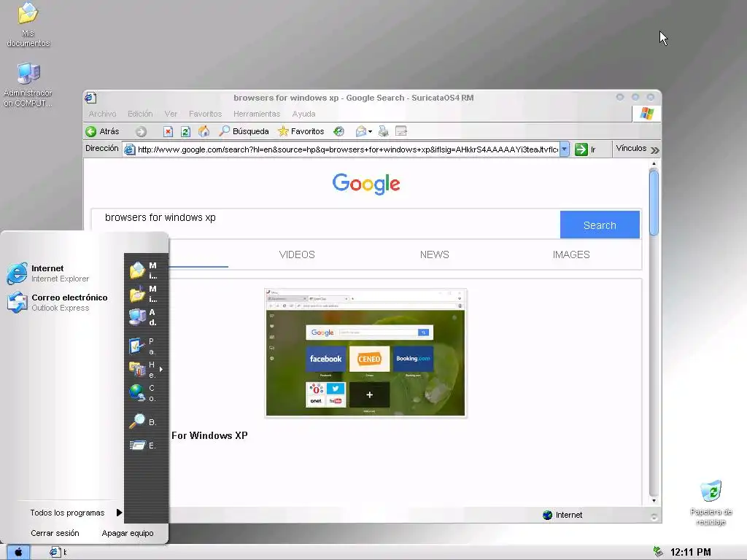The height and width of the screenshot is (560, 747).
Task: Click the Atrás back button
Action: 102,131
